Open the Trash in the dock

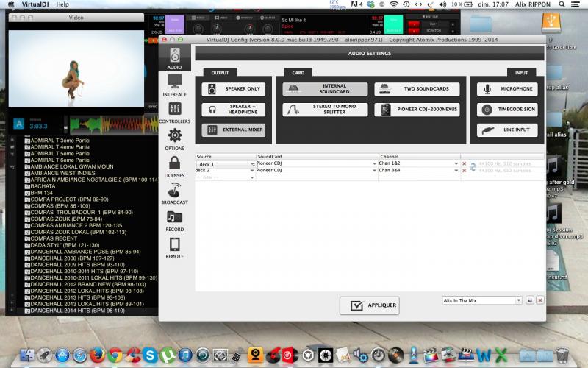pos(562,355)
